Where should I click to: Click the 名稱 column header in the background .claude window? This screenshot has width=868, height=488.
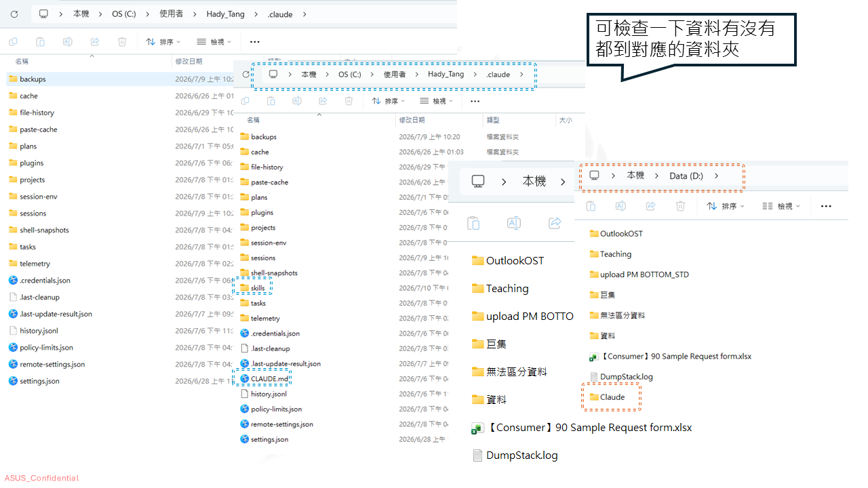[22, 61]
